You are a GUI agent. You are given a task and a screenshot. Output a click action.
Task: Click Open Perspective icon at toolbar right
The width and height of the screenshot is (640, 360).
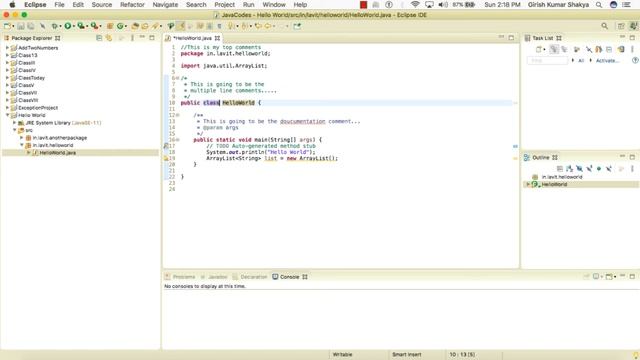pyautogui.click(x=621, y=26)
